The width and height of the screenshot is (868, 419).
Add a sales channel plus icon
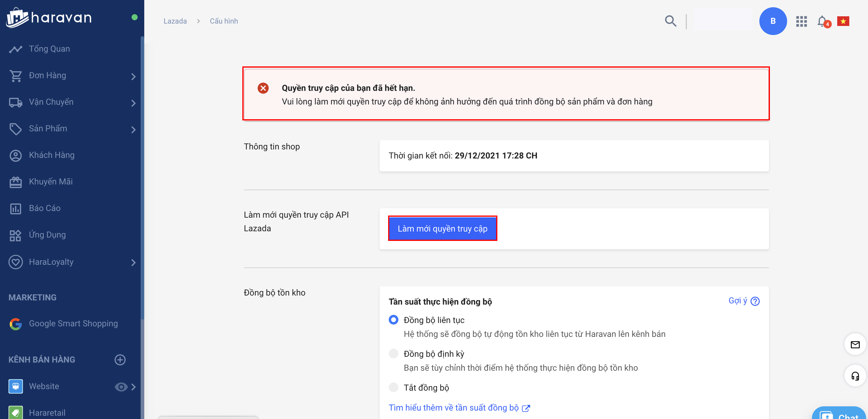tap(120, 360)
